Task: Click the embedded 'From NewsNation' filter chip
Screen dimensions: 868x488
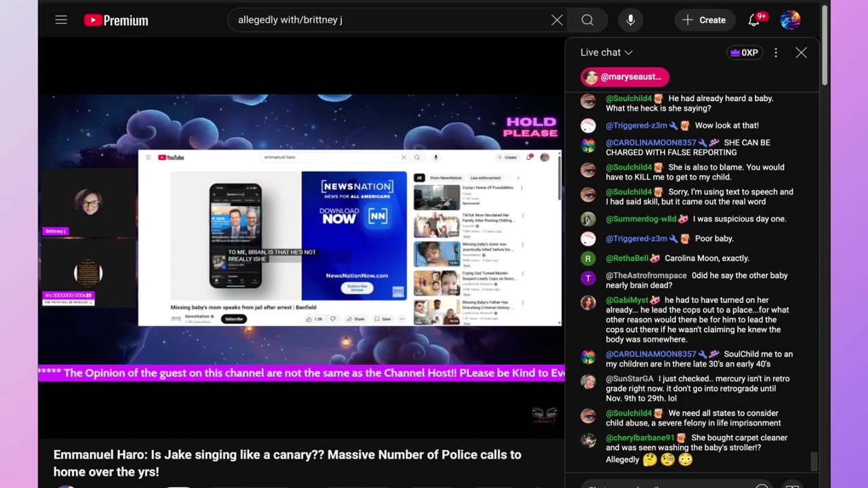Action: (x=446, y=178)
